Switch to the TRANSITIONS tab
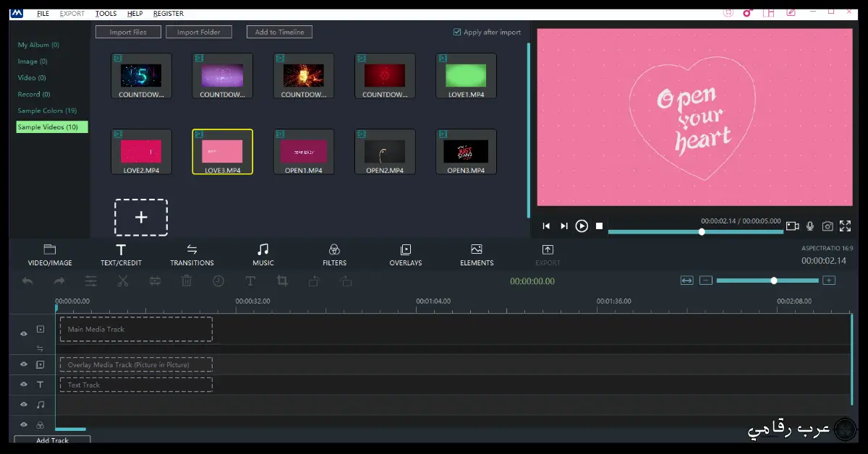The height and width of the screenshot is (454, 868). click(192, 254)
